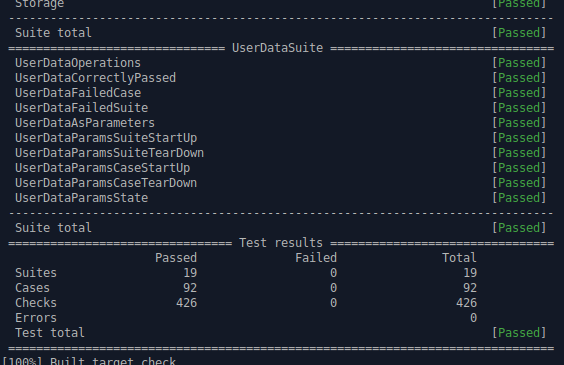
Task: Click the Checks total count 426
Action: coord(467,303)
